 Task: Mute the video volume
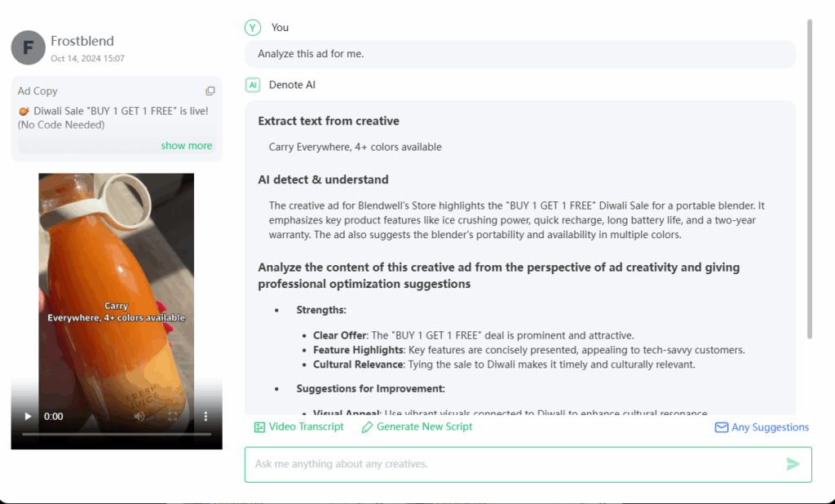tap(139, 416)
